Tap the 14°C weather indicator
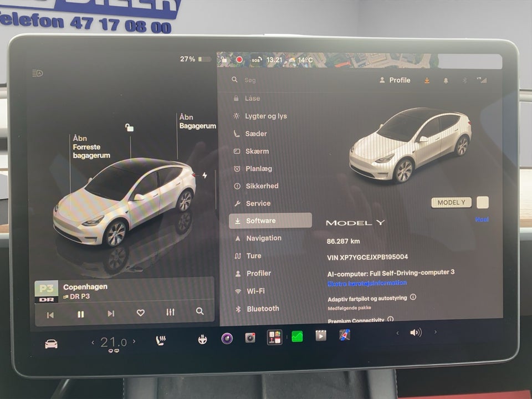The width and height of the screenshot is (532, 399). coord(300,60)
